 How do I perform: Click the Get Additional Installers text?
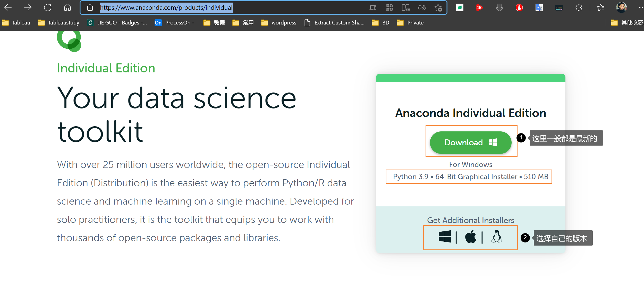click(x=471, y=220)
